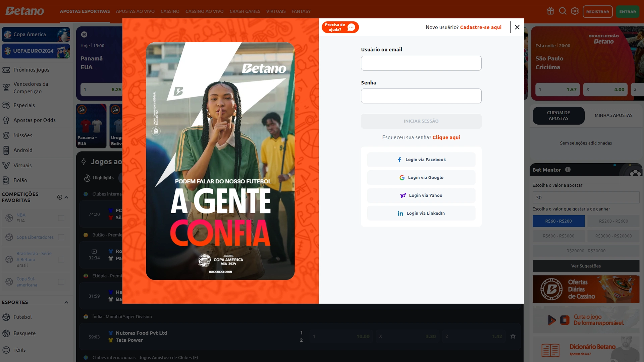The height and width of the screenshot is (362, 644).
Task: Select São Paulo win odds 1.57
Action: coord(557,89)
